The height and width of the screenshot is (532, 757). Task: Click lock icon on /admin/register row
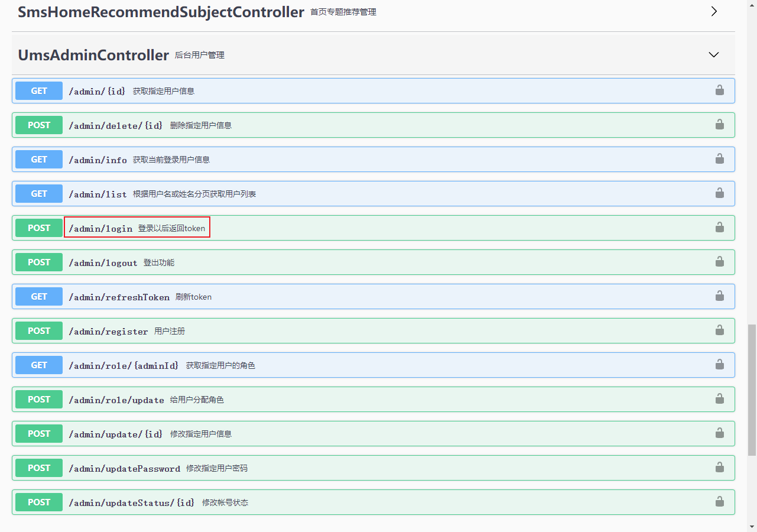coord(719,330)
